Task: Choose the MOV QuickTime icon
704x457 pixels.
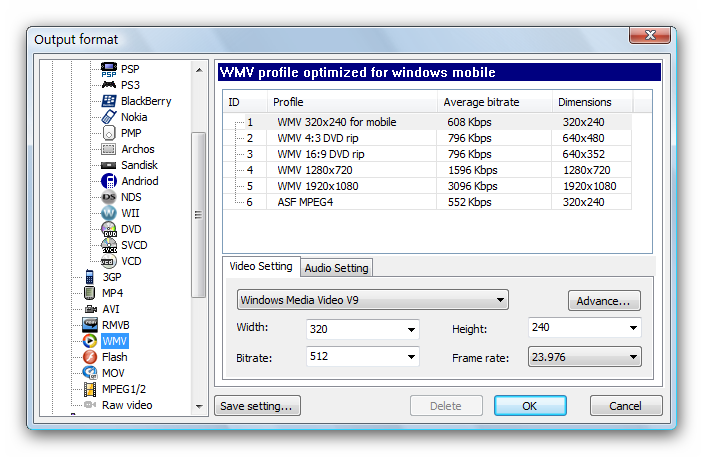Action: [x=90, y=373]
